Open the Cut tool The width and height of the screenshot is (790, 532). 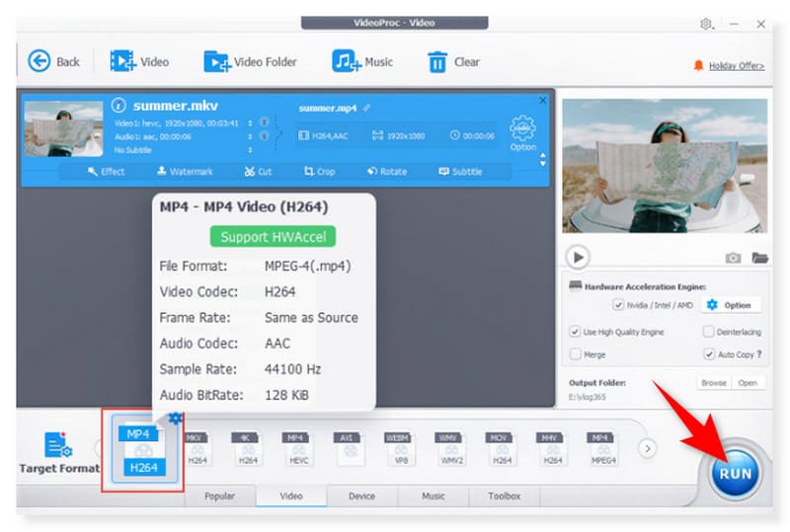coord(258,172)
